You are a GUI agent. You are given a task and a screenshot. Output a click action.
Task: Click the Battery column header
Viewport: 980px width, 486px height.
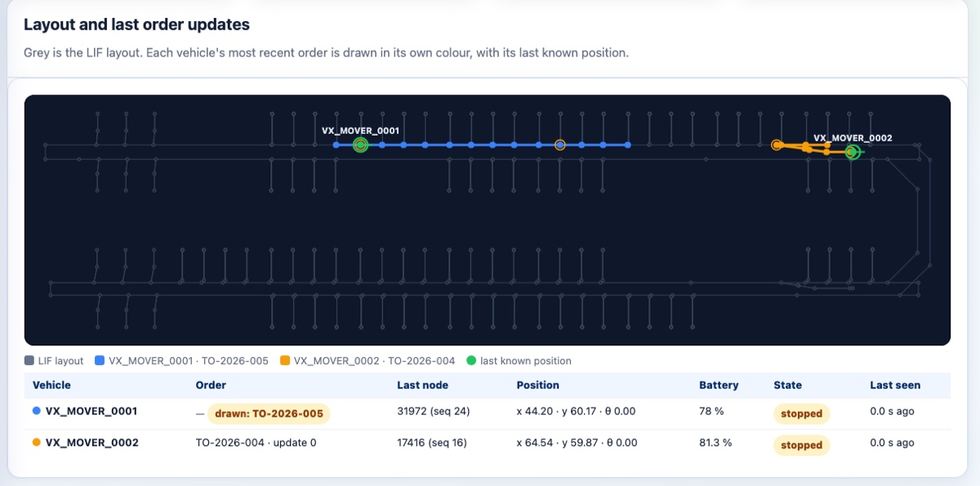[x=719, y=385]
